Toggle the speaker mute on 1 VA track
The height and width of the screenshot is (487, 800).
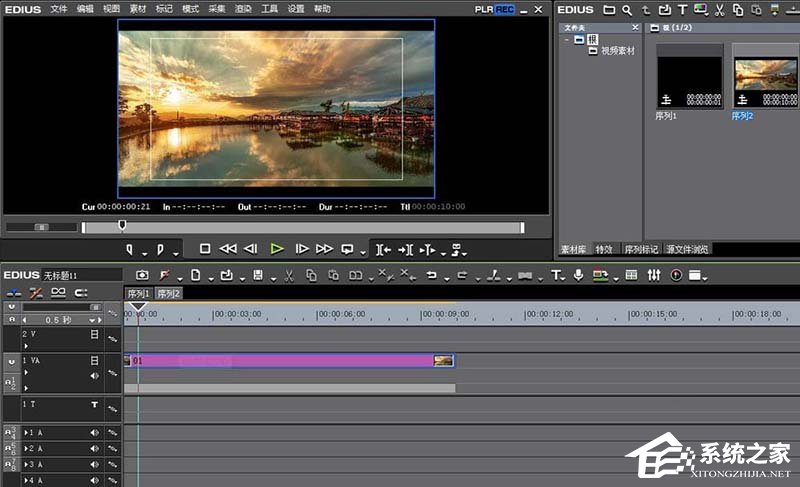coord(95,375)
